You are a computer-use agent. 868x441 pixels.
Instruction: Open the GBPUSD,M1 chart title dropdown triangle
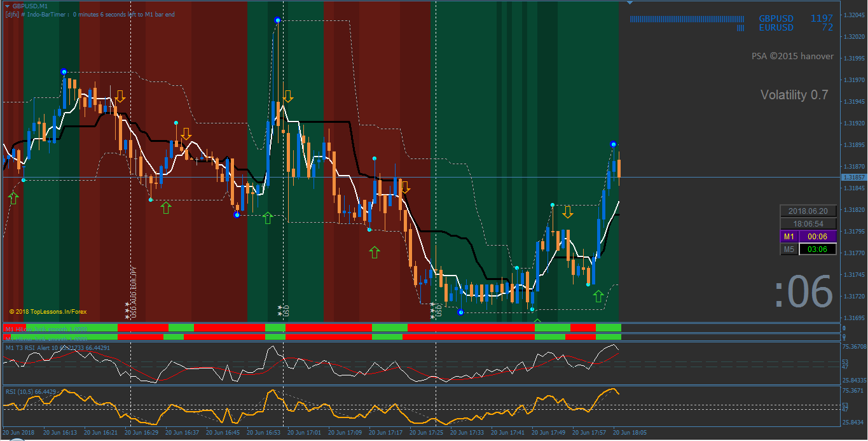[x=7, y=6]
